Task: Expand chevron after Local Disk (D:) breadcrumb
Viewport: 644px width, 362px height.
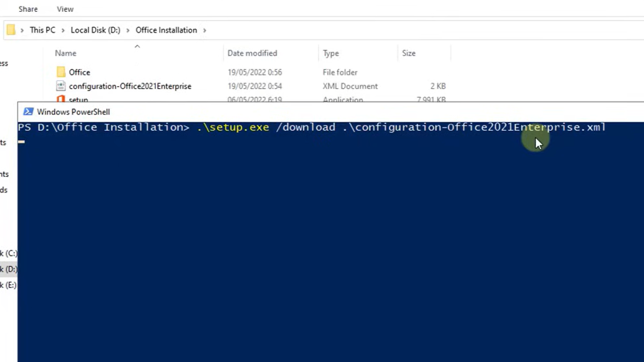Action: click(128, 31)
